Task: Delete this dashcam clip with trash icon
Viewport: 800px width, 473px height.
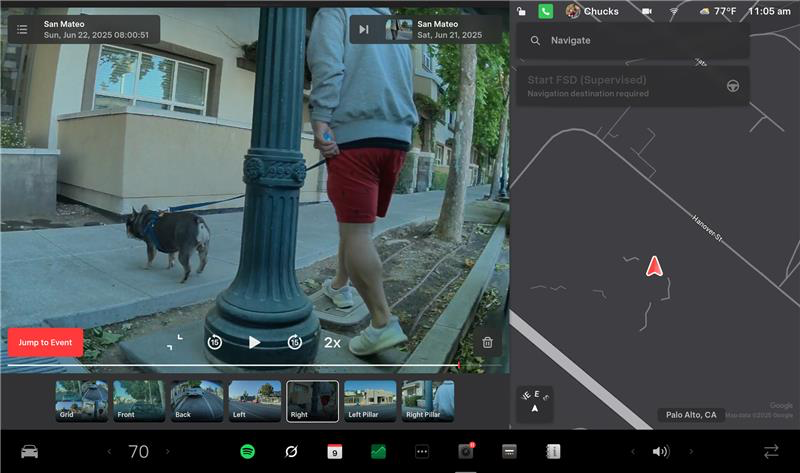Action: pos(487,342)
